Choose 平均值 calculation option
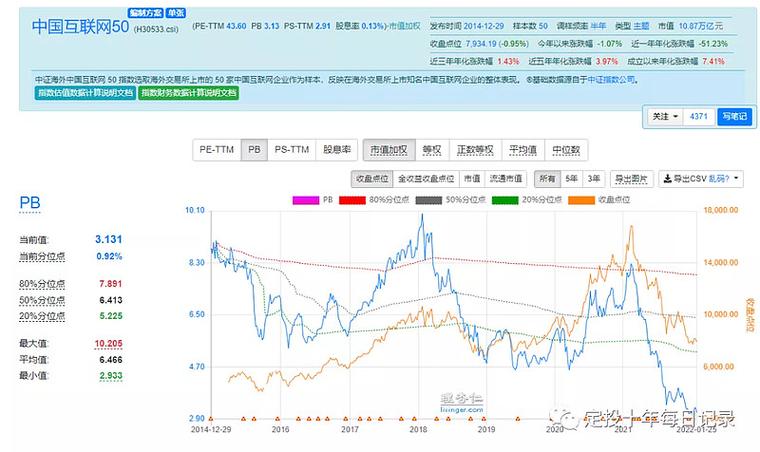The image size is (760, 452). point(523,150)
